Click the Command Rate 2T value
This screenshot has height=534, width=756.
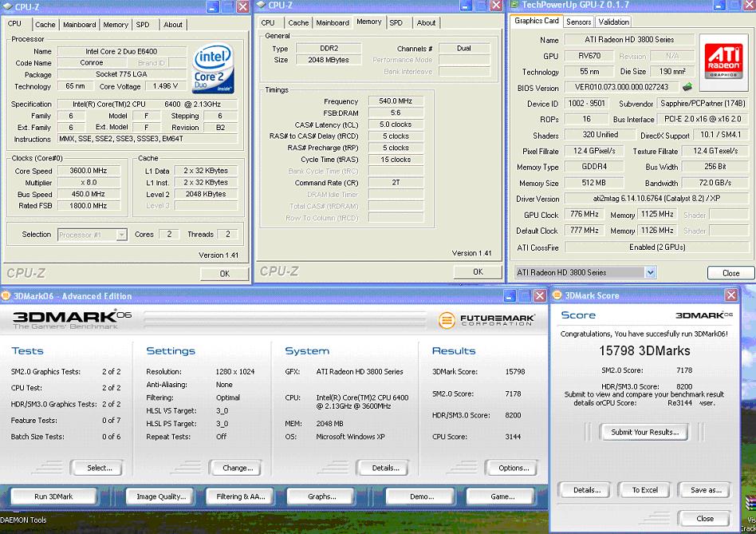(396, 182)
